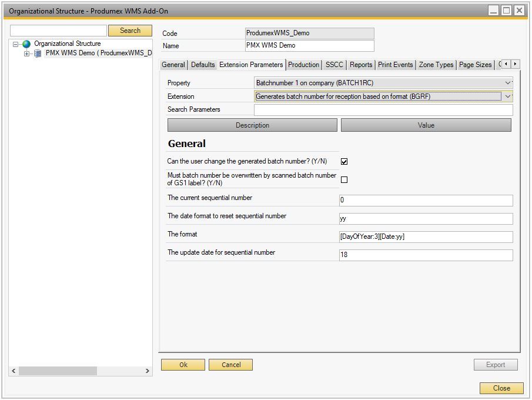The height and width of the screenshot is (400, 532).
Task: Collapse the Organizational Structure tree root
Action: coord(16,44)
